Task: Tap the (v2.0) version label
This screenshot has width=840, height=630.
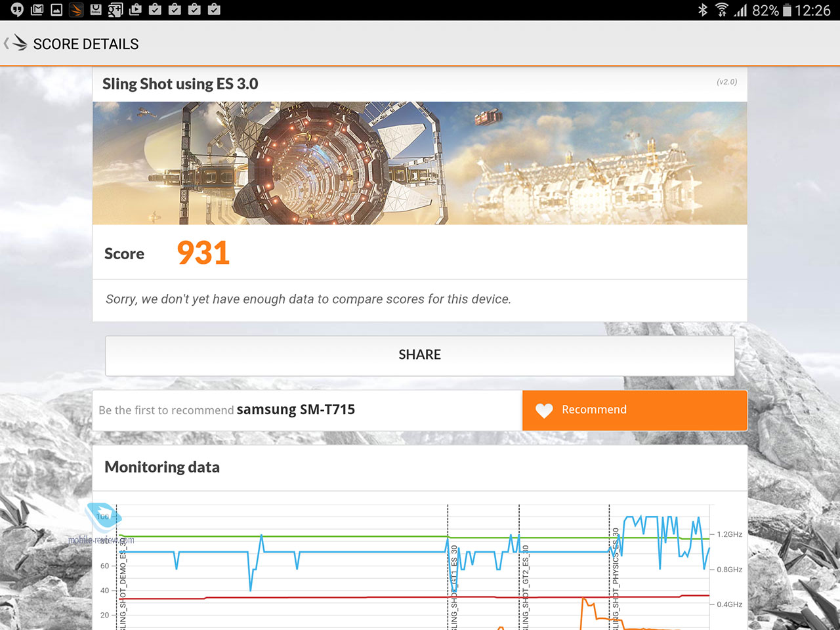Action: pos(726,82)
